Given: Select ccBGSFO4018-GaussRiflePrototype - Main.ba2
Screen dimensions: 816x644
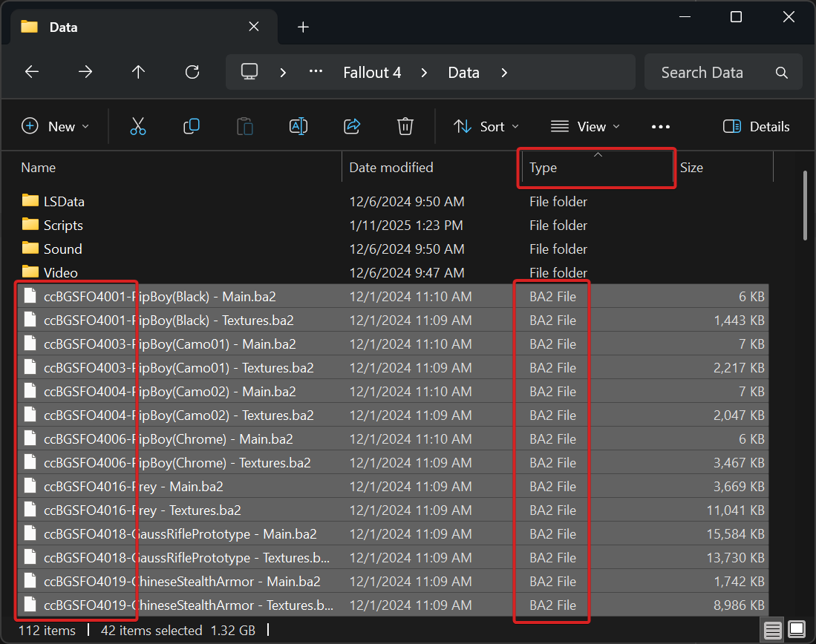Looking at the screenshot, I should click(x=393, y=533).
